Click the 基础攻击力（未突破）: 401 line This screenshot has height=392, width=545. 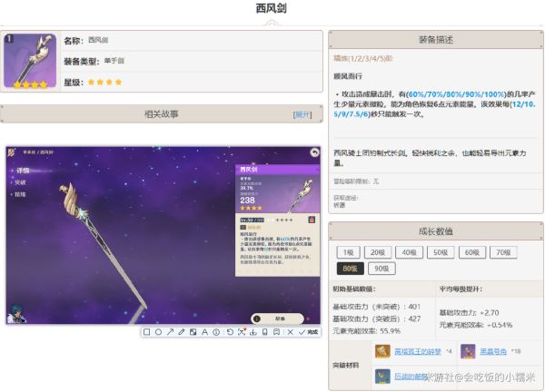pos(376,307)
